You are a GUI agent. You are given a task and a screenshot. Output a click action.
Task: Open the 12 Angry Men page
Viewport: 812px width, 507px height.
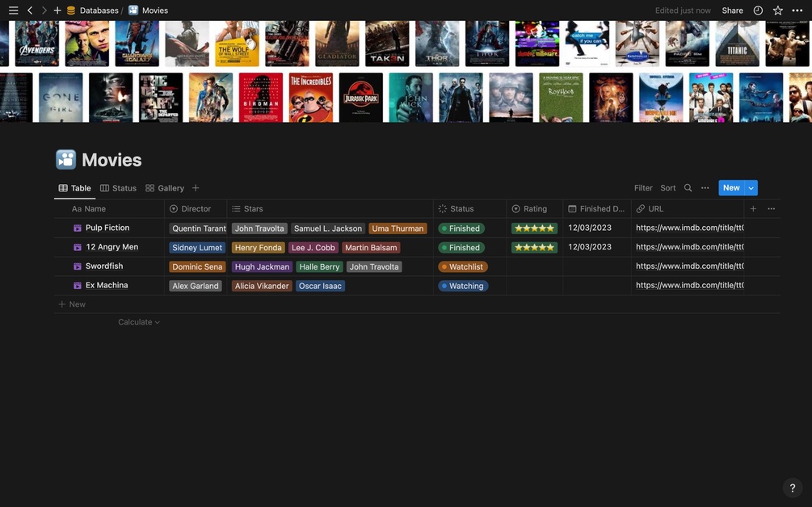[111, 247]
